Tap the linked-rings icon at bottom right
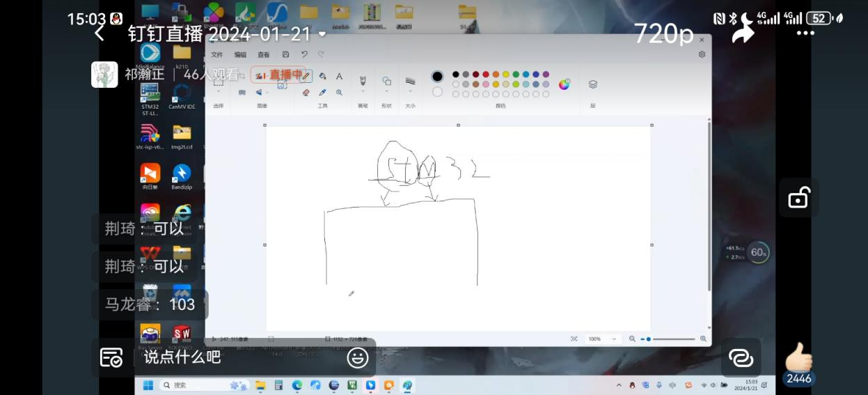Viewport: 868px width, 395px height. pos(741,357)
